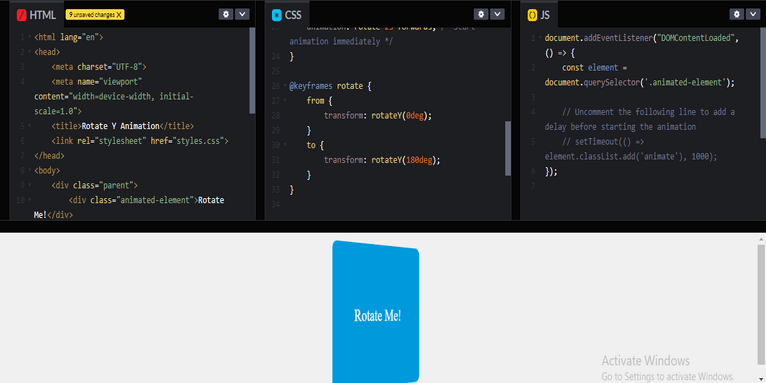Select the CSS panel title tab
766x383 pixels.
287,15
